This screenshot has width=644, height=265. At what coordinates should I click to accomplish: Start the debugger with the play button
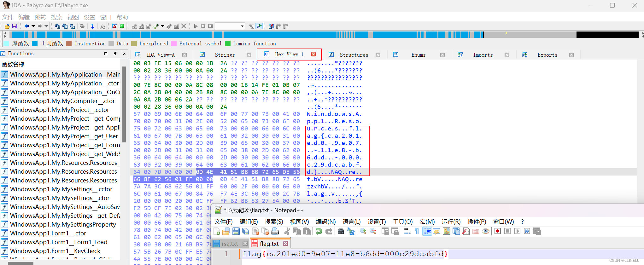pyautogui.click(x=196, y=26)
